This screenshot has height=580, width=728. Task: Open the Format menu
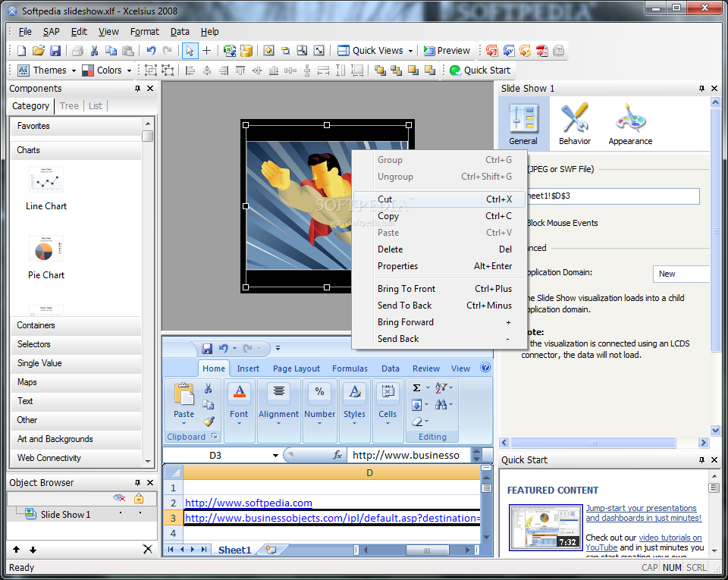click(144, 32)
